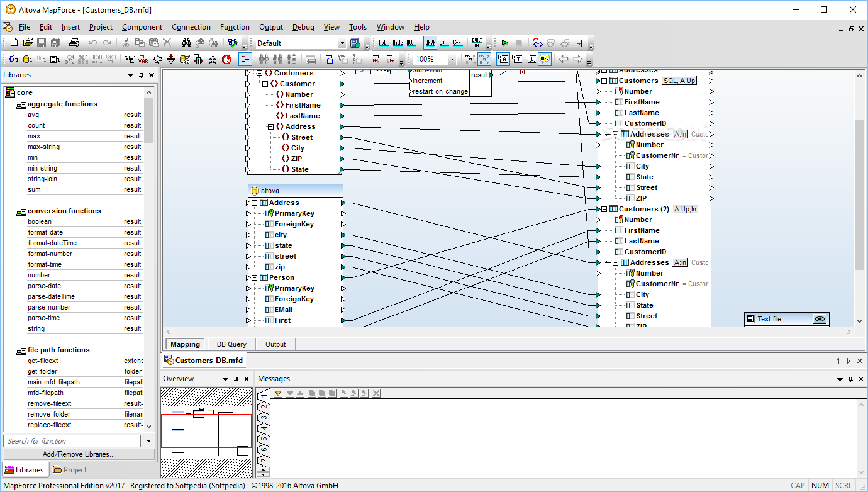Insert Exception red stop-hand icon
868x492 pixels.
pyautogui.click(x=226, y=59)
